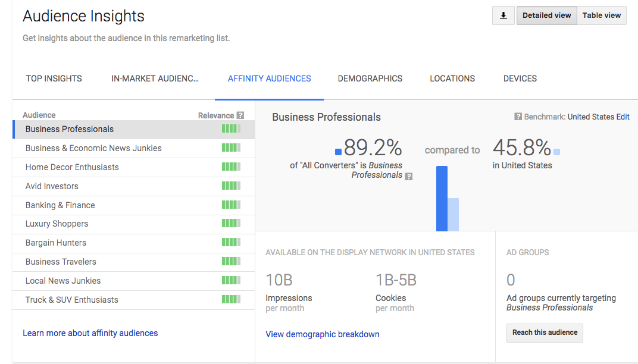Click the download/export icon
The width and height of the screenshot is (638, 364).
[x=503, y=15]
